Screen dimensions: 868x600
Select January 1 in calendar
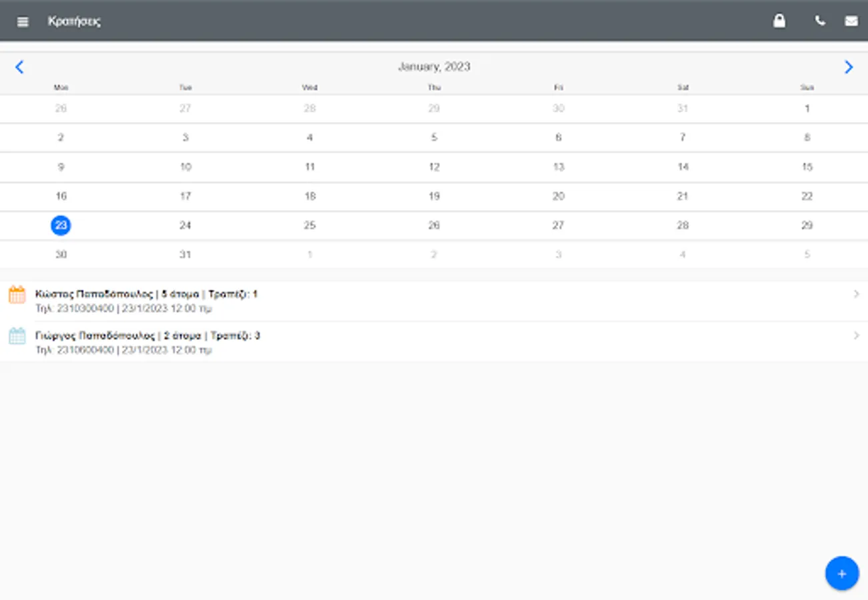point(807,109)
